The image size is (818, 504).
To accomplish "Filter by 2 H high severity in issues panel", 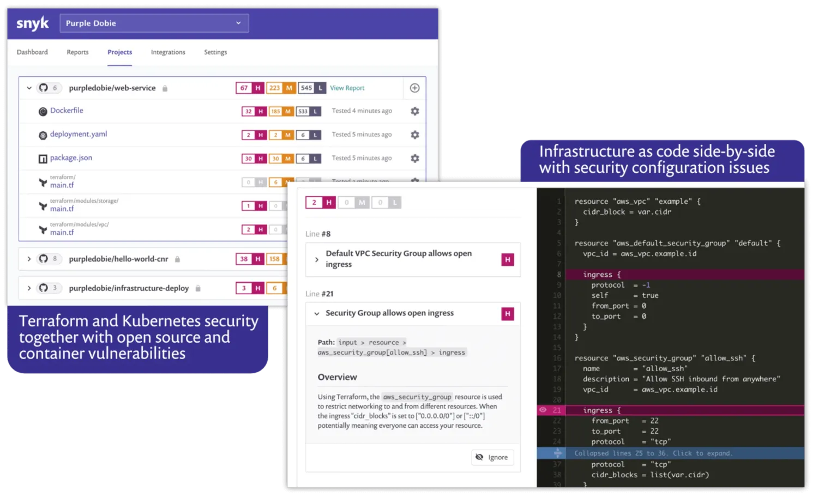I will [321, 202].
